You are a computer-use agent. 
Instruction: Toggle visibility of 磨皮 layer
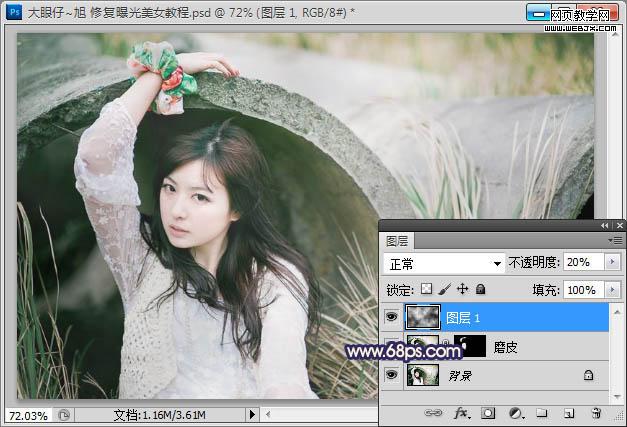click(x=391, y=346)
